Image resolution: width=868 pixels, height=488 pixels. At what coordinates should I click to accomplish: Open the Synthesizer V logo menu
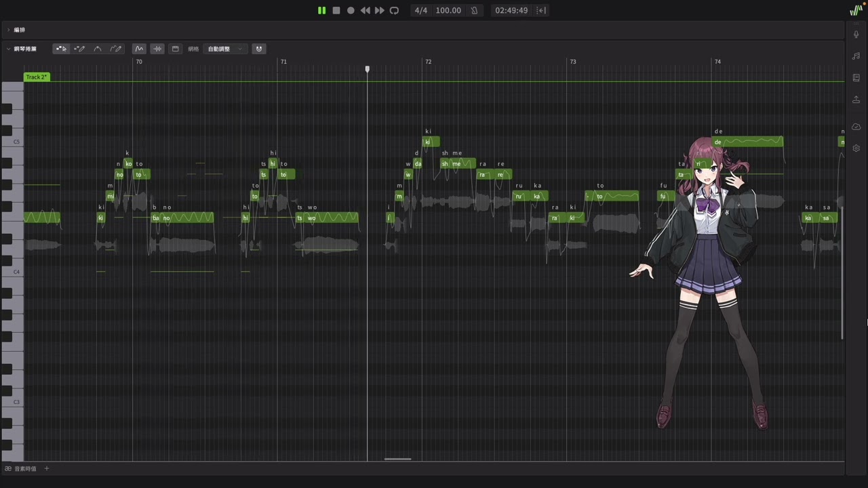856,10
